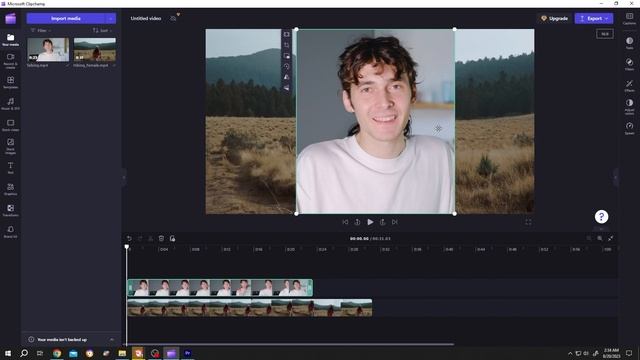The height and width of the screenshot is (360, 640).
Task: Open the Brand kit panel icon
Action: 11,231
